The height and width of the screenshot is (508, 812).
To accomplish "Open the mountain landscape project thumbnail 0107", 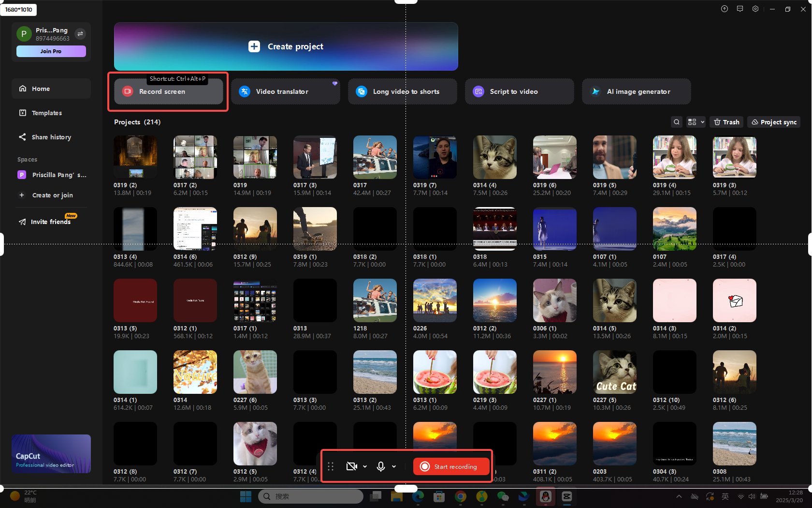I will click(x=675, y=229).
